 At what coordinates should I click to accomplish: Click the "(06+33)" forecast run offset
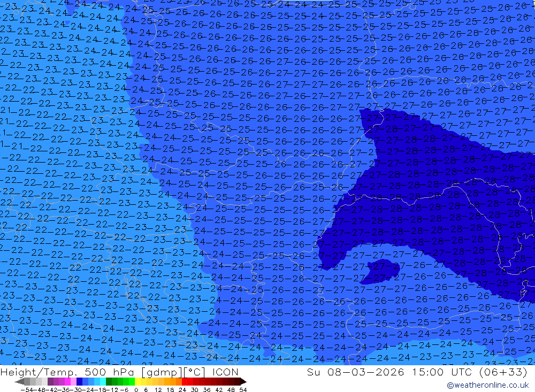(x=503, y=372)
